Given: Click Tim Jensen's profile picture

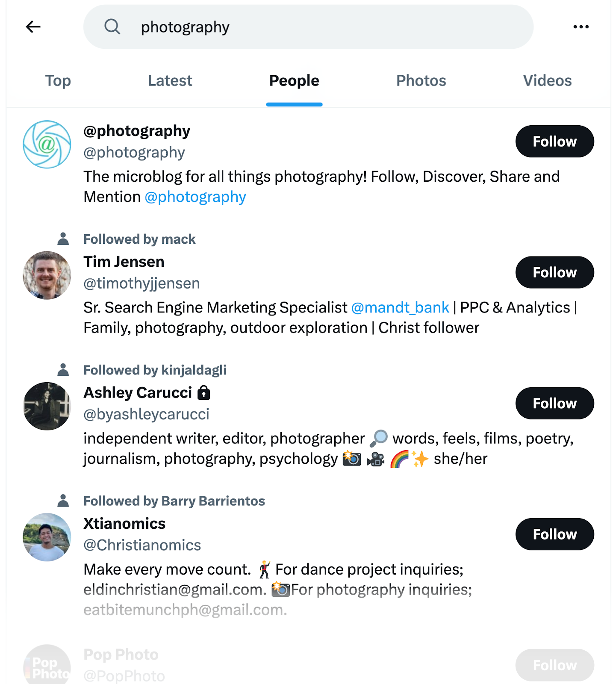Looking at the screenshot, I should click(x=47, y=275).
